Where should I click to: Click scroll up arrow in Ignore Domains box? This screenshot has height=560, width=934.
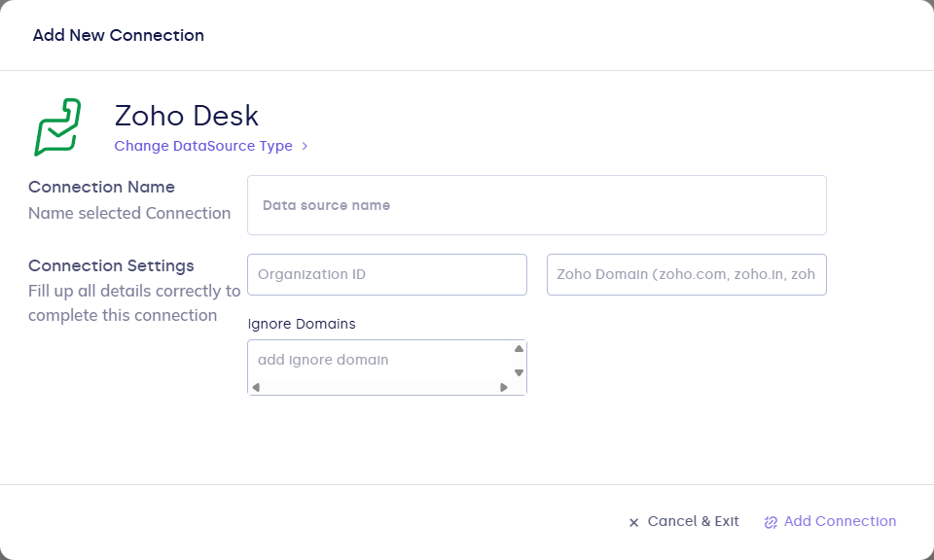click(519, 349)
